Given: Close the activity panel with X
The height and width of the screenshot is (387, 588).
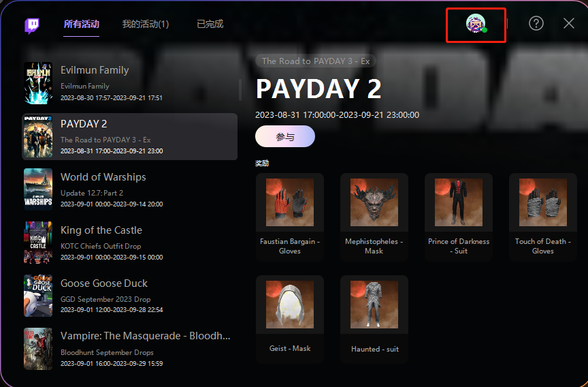Looking at the screenshot, I should pyautogui.click(x=568, y=23).
